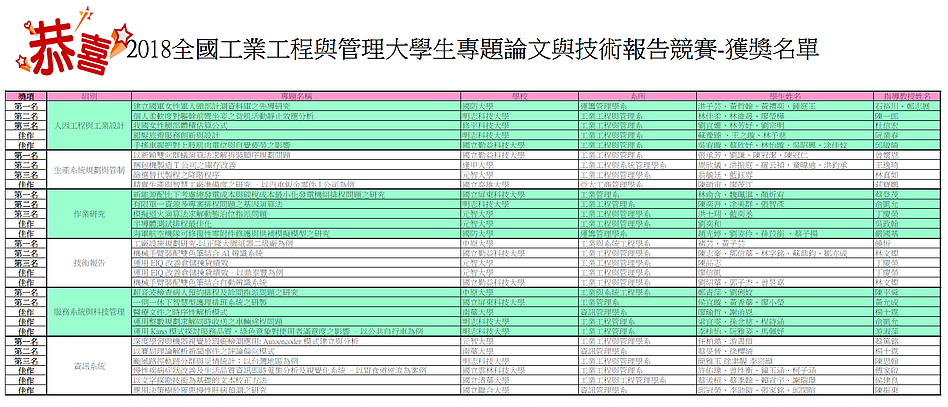Select the 專題名稱 column header

coord(296,97)
